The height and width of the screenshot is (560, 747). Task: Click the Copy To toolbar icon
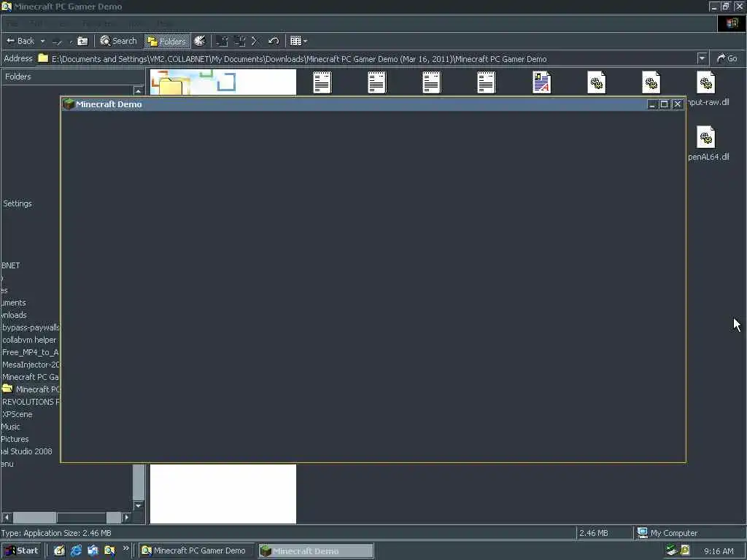pos(239,41)
